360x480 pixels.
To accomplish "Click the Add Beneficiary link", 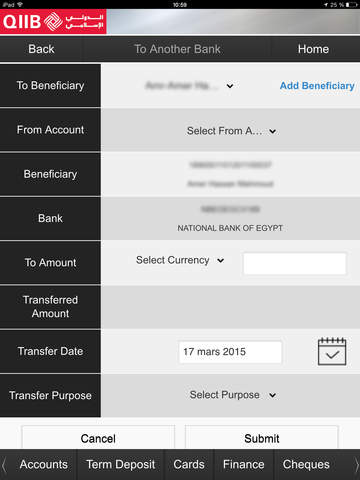I will pos(317,86).
